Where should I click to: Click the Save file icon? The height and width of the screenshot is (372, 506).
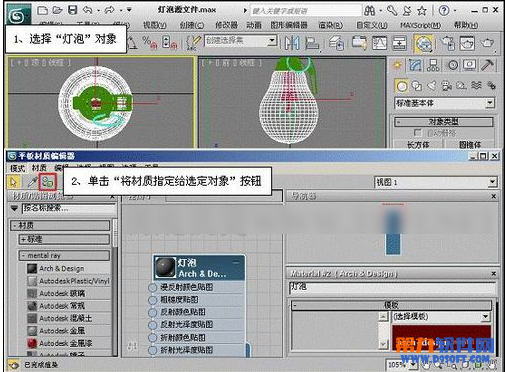73,10
